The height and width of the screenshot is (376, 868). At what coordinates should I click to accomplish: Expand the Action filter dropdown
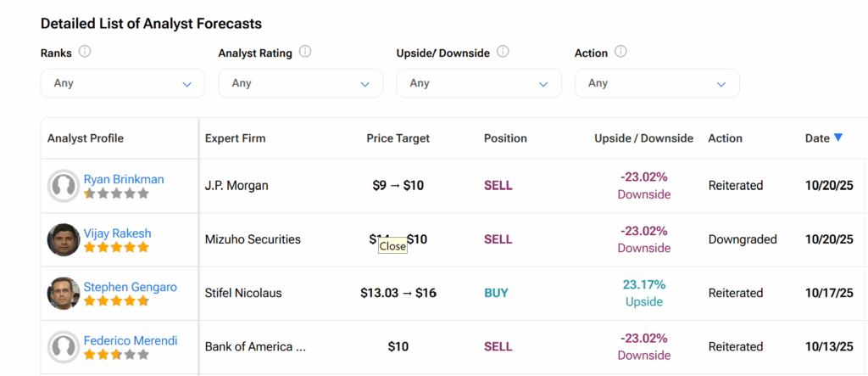(657, 83)
